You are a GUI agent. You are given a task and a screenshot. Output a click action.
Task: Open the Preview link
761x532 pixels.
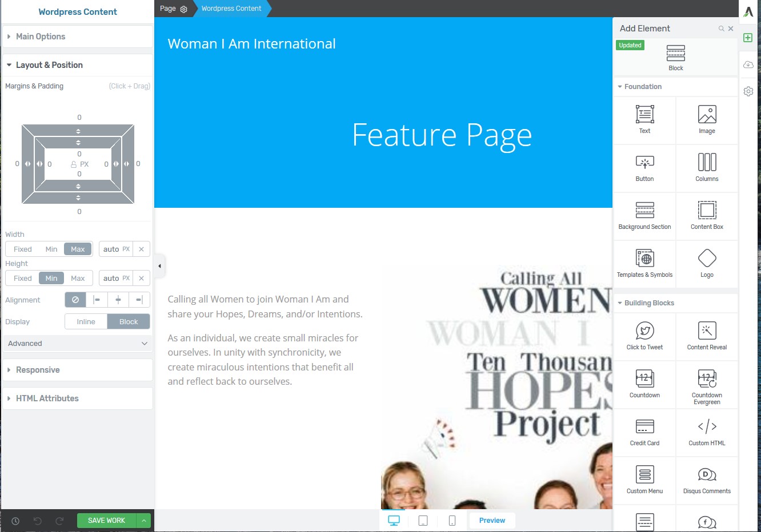tap(492, 521)
